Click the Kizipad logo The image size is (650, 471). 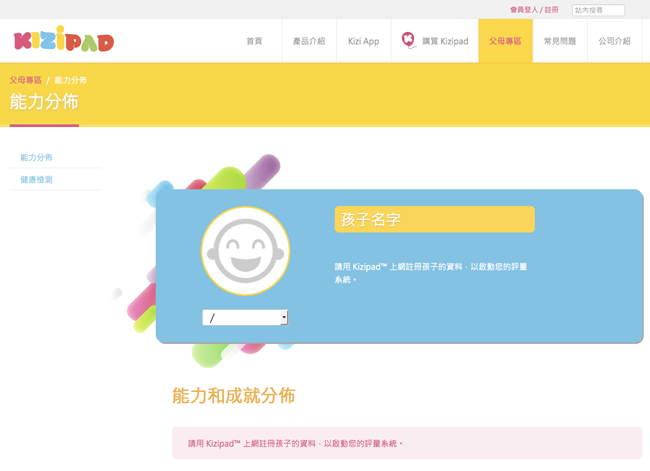pyautogui.click(x=64, y=39)
